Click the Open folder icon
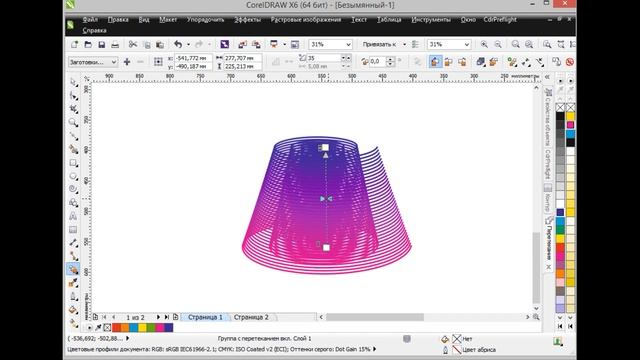Image resolution: width=640 pixels, height=360 pixels. 88,44
